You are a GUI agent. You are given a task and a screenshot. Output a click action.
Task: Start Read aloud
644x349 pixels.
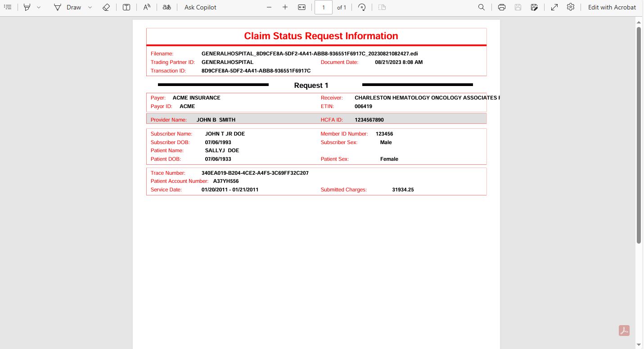tap(147, 7)
